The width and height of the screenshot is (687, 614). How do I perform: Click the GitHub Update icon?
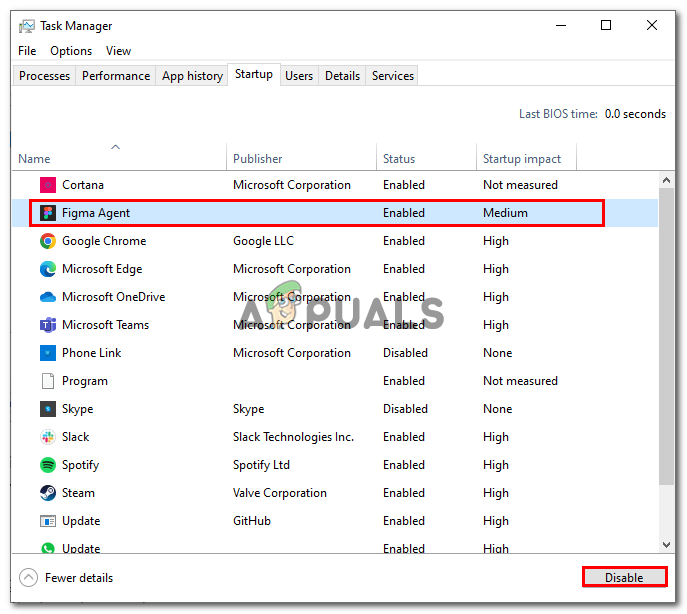click(48, 521)
